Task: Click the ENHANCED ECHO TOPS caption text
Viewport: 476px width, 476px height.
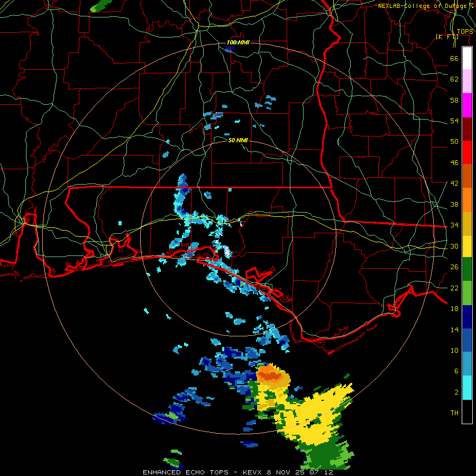Action: (x=186, y=472)
